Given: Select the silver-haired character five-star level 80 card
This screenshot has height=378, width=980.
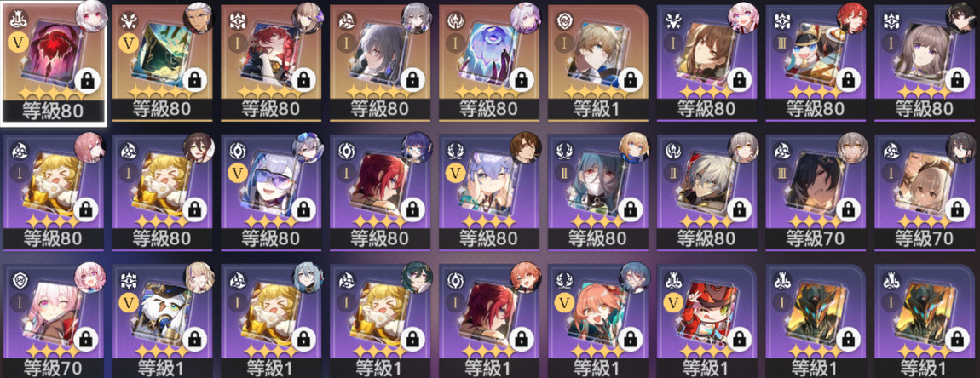Looking at the screenshot, I should tap(381, 61).
